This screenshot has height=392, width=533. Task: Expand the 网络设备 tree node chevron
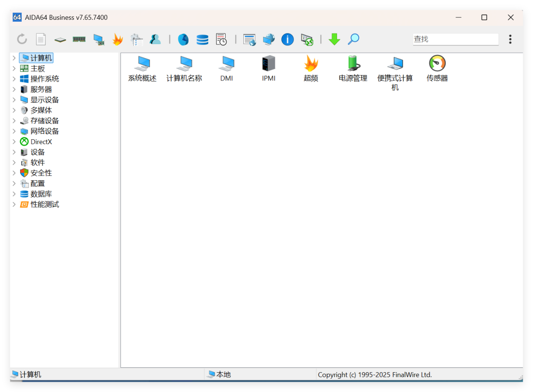click(14, 131)
